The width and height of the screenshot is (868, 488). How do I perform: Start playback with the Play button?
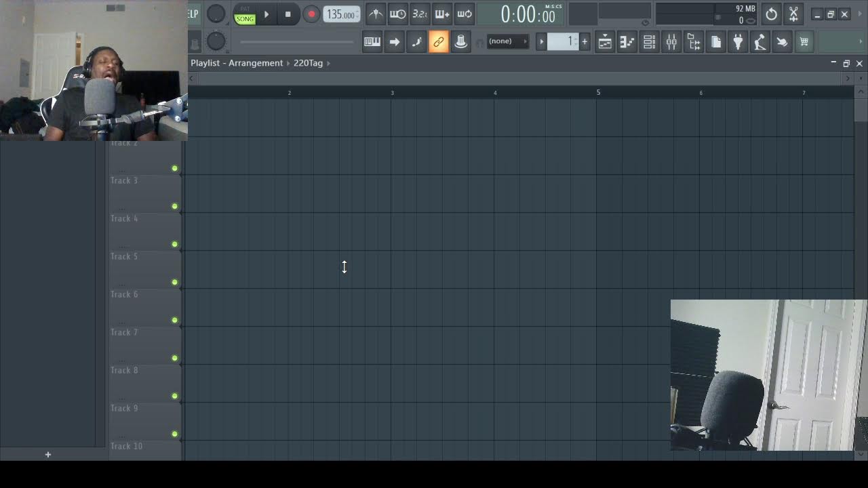point(267,14)
